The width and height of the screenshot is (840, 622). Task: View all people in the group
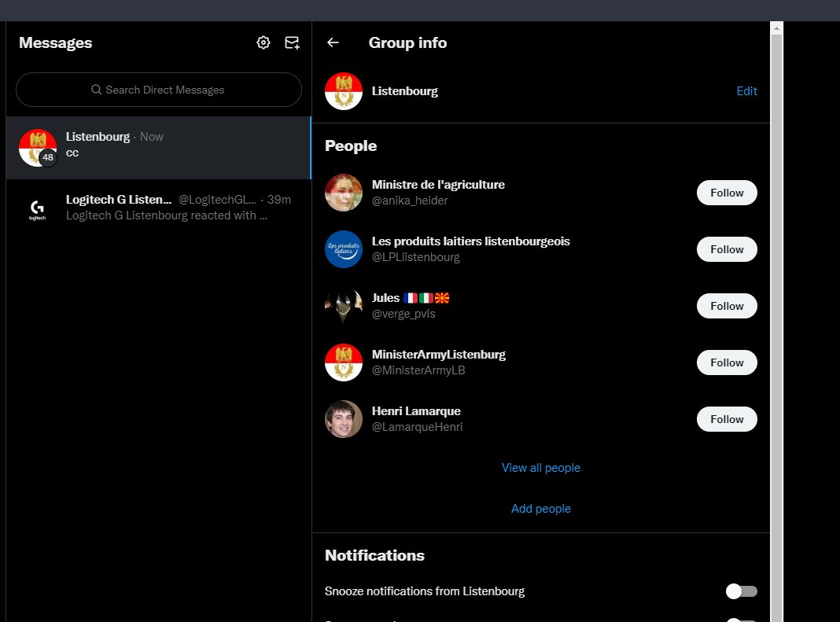[x=540, y=468]
